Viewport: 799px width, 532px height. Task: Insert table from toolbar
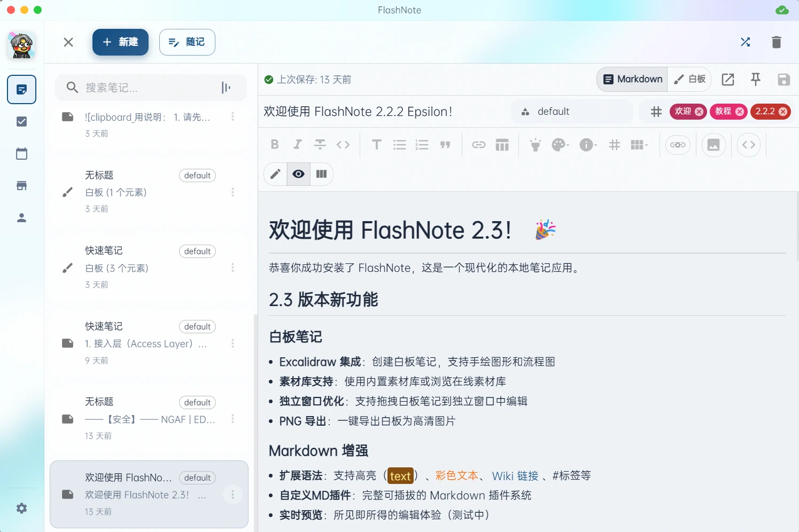pos(502,145)
